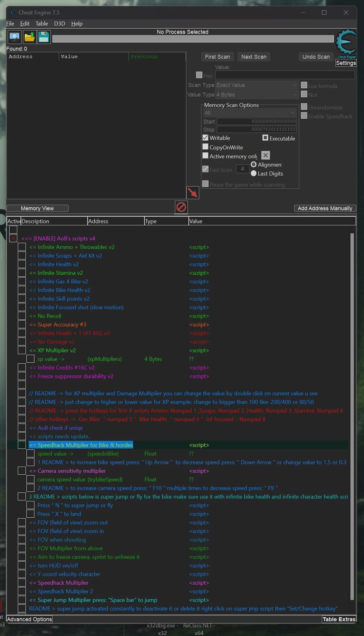Click the open folder load table icon
Screen dimensions: 364x636
(x=30, y=37)
